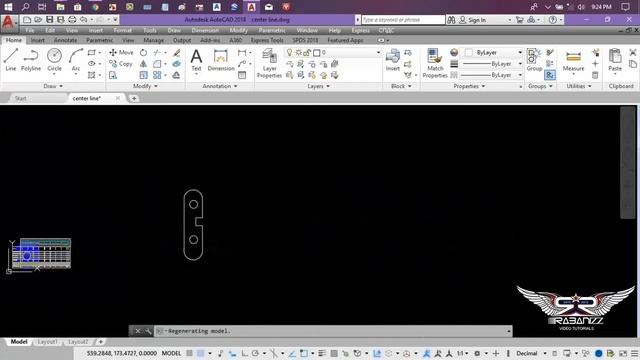Switch to the Insert ribbon tab
640x360 pixels.
click(x=38, y=40)
